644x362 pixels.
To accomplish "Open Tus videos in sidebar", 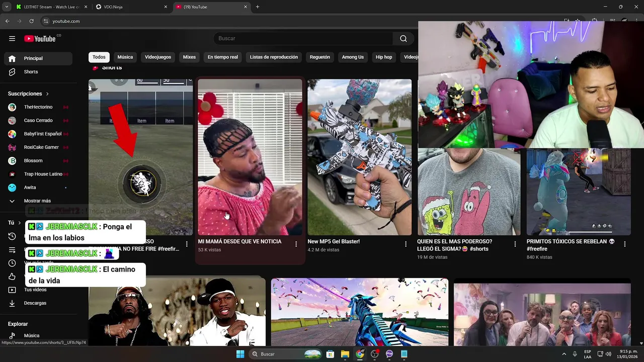I will 38,290.
